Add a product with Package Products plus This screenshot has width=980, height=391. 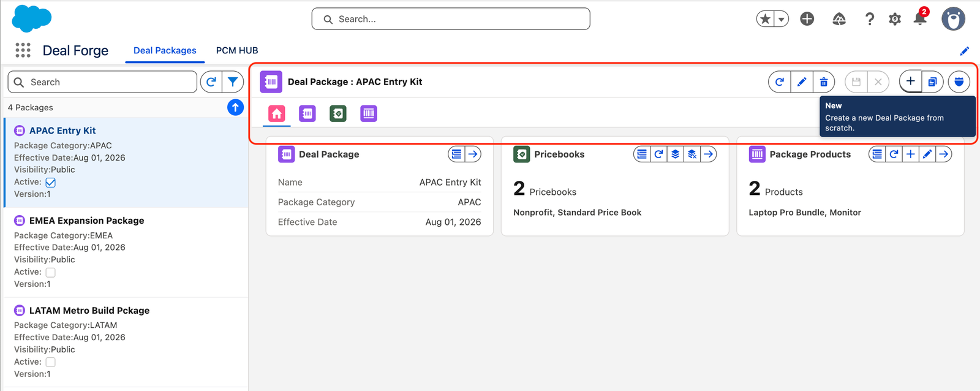pyautogui.click(x=910, y=154)
